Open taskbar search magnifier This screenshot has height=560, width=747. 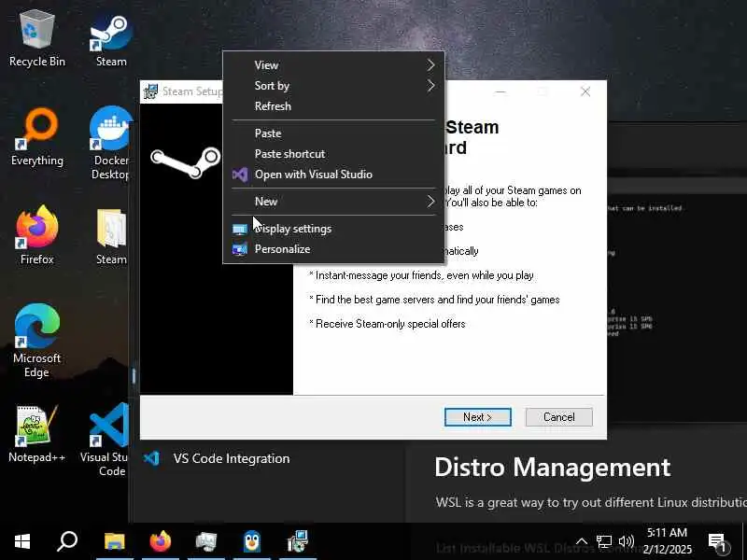[67, 541]
